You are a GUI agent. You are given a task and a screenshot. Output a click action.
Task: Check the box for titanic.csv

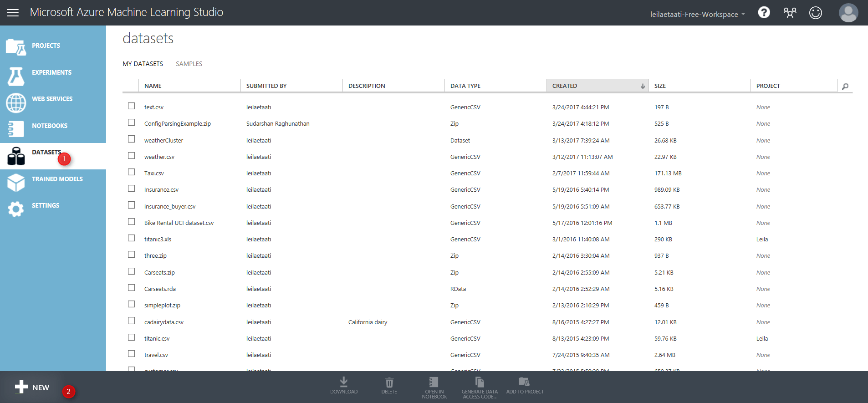(132, 337)
